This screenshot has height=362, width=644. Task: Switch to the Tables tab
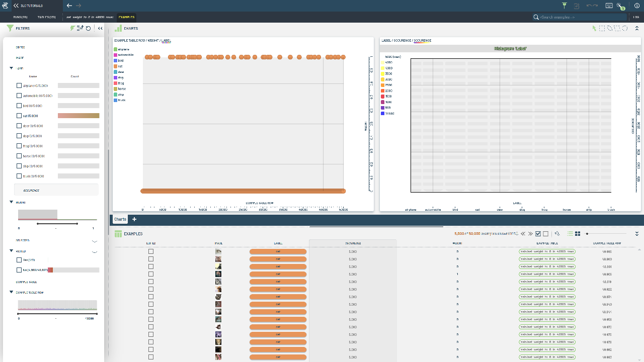coord(46,17)
